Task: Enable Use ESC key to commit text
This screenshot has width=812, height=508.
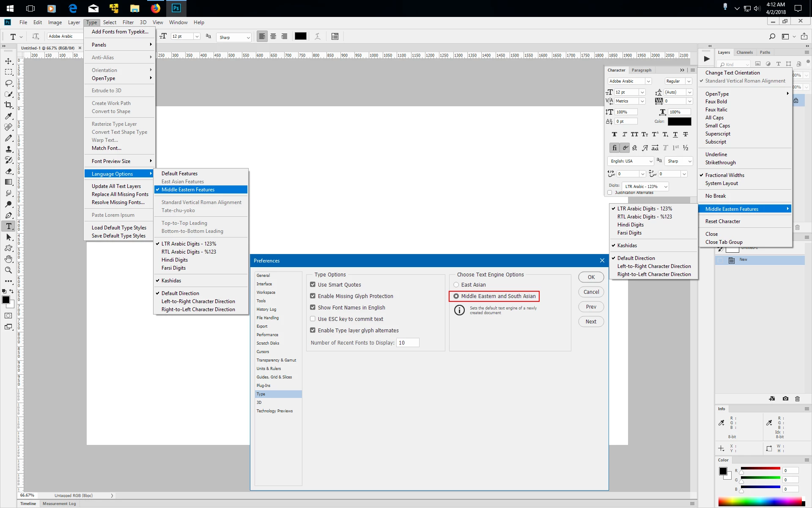Action: coord(313,319)
